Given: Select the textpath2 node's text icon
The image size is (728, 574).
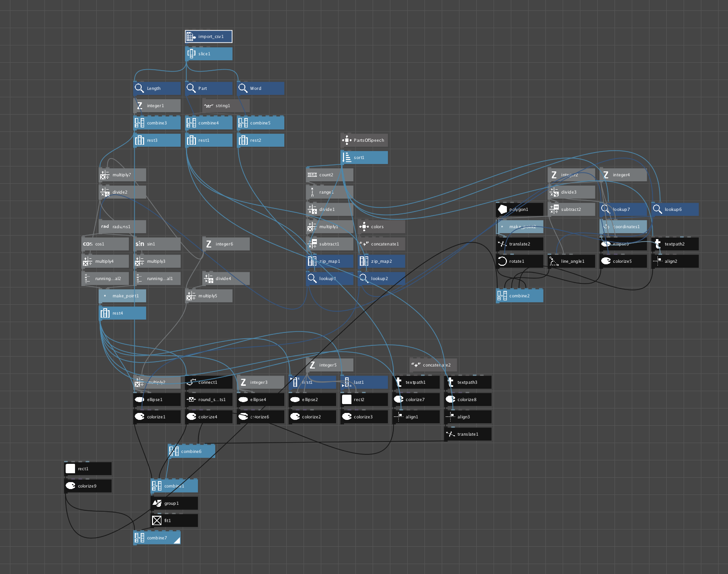Looking at the screenshot, I should [x=657, y=244].
